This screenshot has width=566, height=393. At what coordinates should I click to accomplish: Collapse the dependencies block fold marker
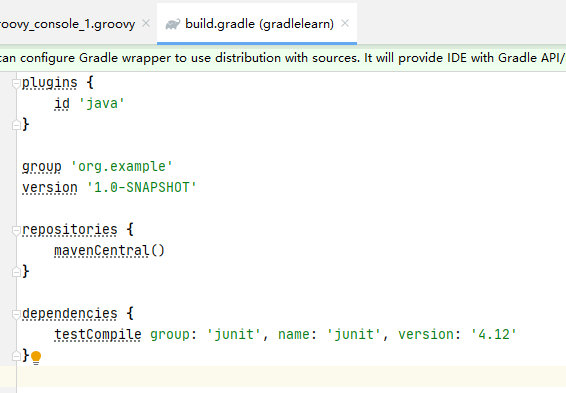pyautogui.click(x=16, y=314)
